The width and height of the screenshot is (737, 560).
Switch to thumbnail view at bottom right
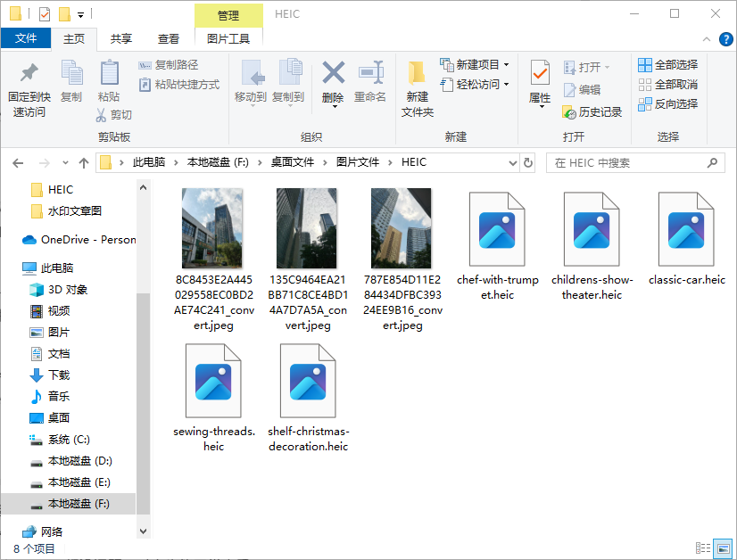(723, 548)
